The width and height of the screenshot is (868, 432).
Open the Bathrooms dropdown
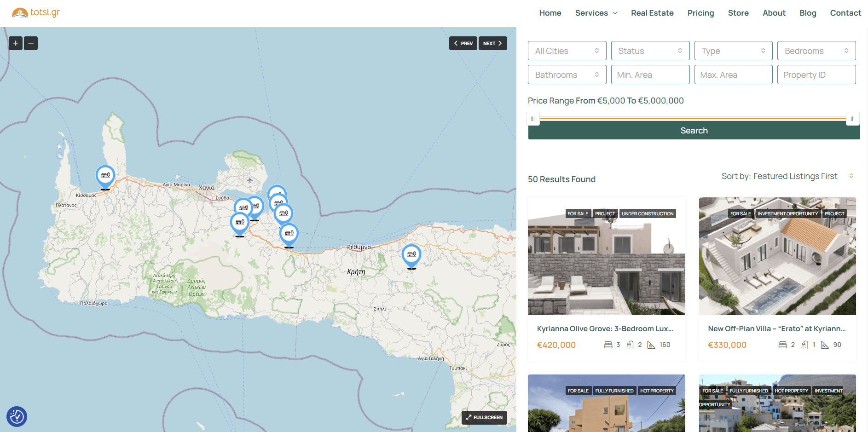tap(567, 75)
